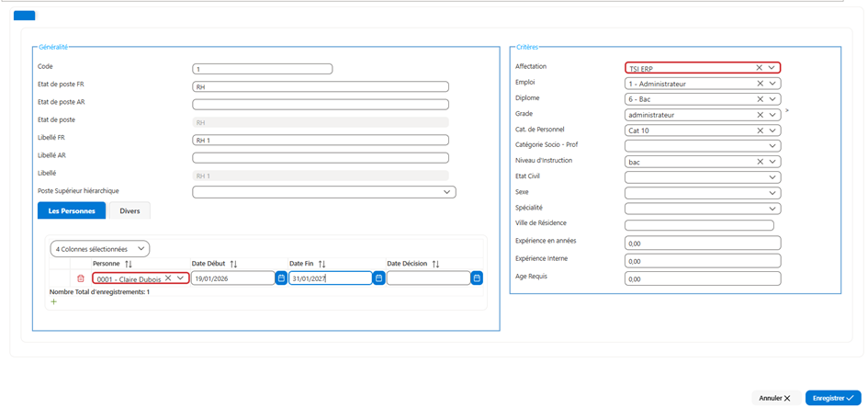This screenshot has width=868, height=408.
Task: Open the Date Décision calendar picker
Action: [477, 278]
